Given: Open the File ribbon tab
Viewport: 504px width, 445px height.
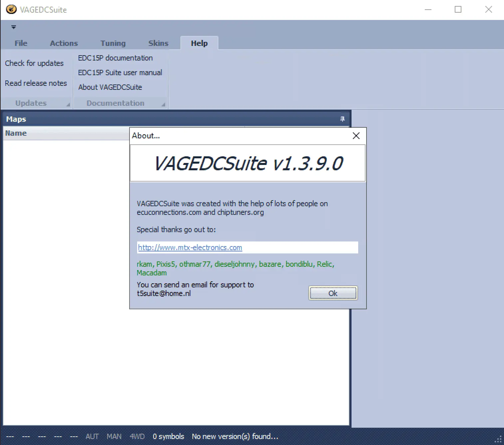Looking at the screenshot, I should click(21, 43).
